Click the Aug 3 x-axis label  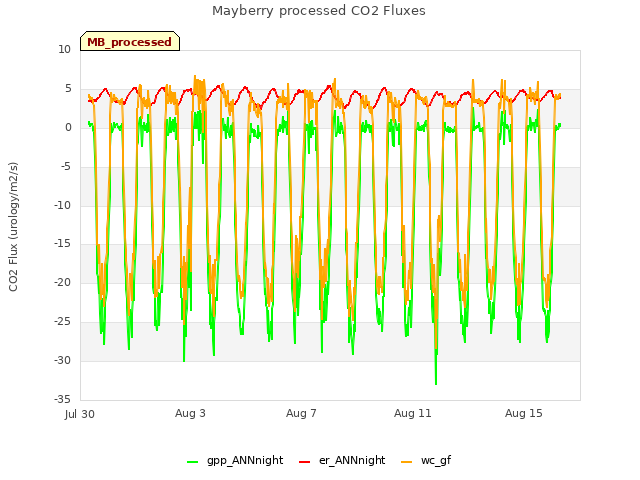[190, 413]
